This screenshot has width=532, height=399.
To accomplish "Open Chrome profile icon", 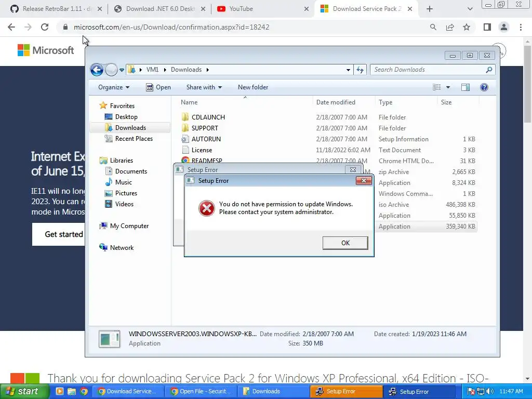I will coord(504,27).
